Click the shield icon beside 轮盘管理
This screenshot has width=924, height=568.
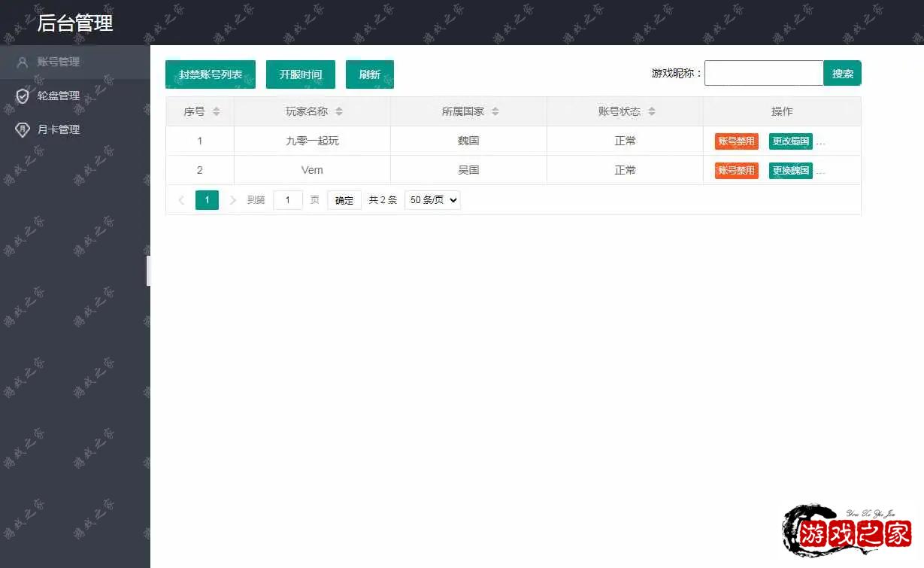tap(23, 96)
